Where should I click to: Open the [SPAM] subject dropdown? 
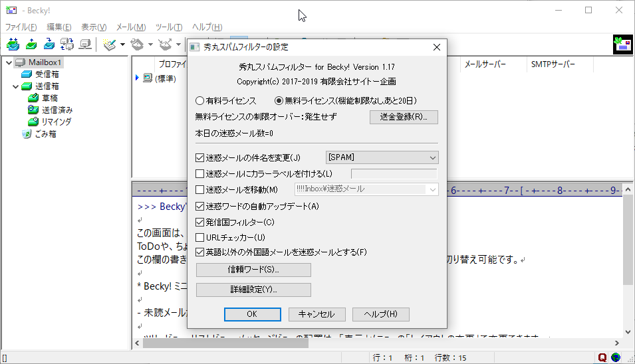[x=382, y=157]
